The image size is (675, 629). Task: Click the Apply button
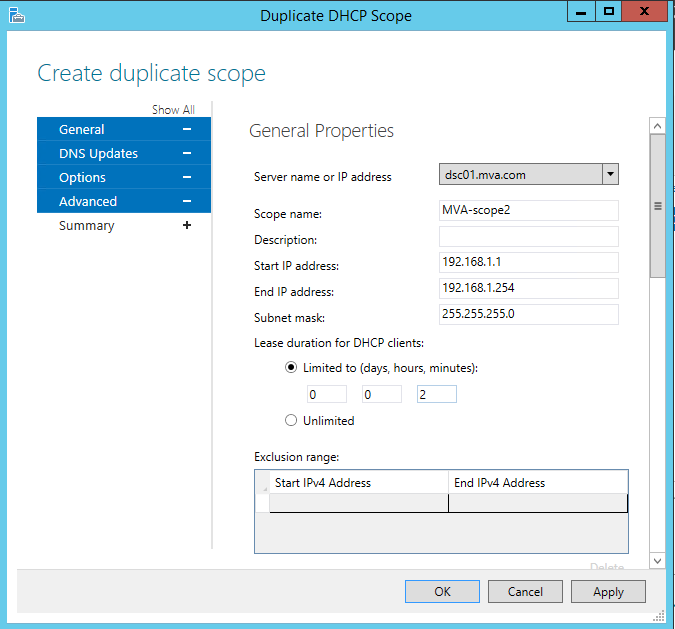click(x=608, y=592)
